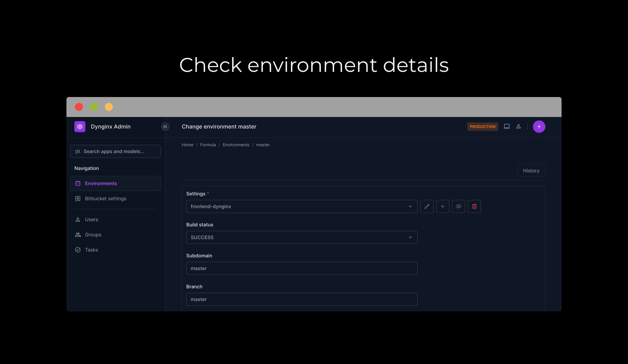Go to Home via breadcrumb link

click(187, 145)
